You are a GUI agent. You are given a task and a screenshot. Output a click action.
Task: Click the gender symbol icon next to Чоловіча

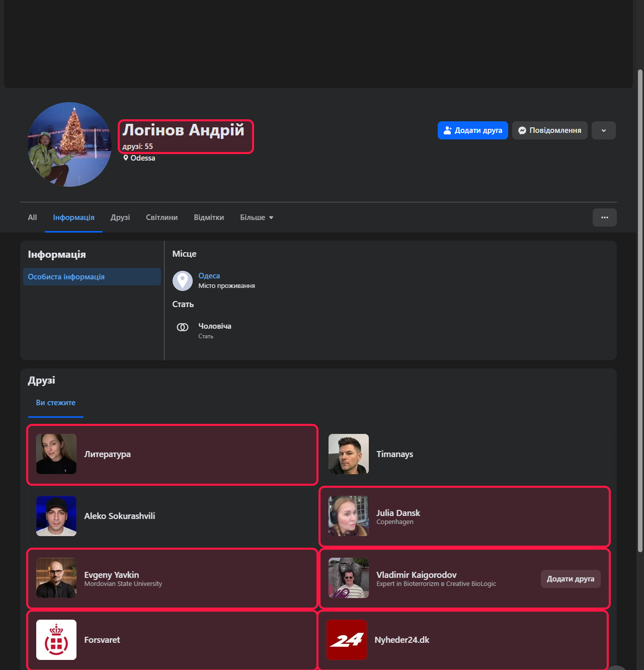(x=183, y=327)
